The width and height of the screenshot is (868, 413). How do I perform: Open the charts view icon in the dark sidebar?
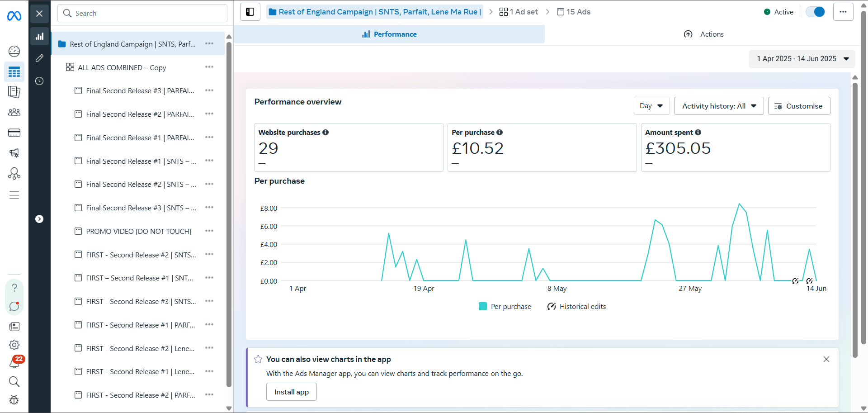(x=40, y=36)
